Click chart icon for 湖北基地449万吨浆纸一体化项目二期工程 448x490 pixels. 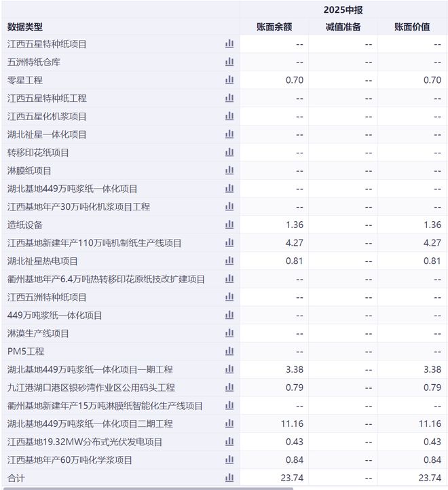pyautogui.click(x=229, y=424)
